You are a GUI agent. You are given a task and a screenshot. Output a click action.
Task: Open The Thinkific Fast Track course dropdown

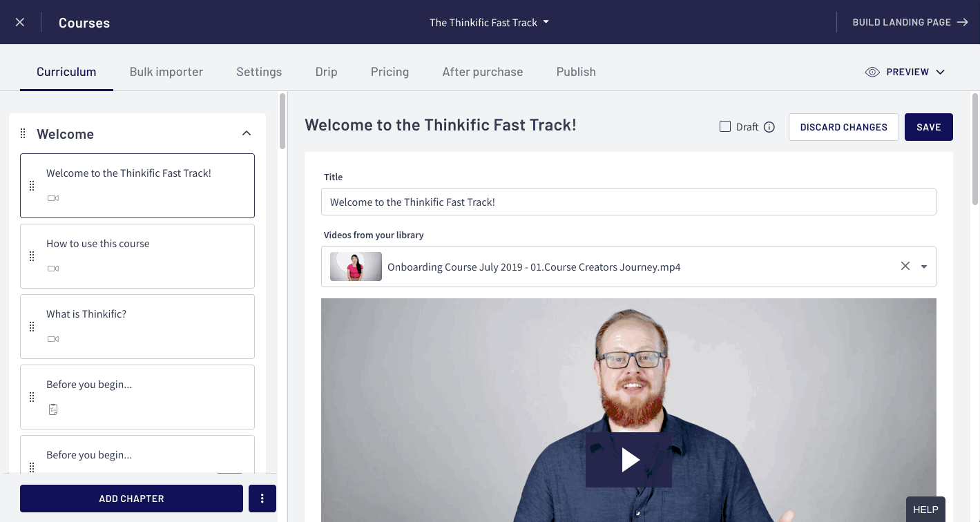[489, 22]
